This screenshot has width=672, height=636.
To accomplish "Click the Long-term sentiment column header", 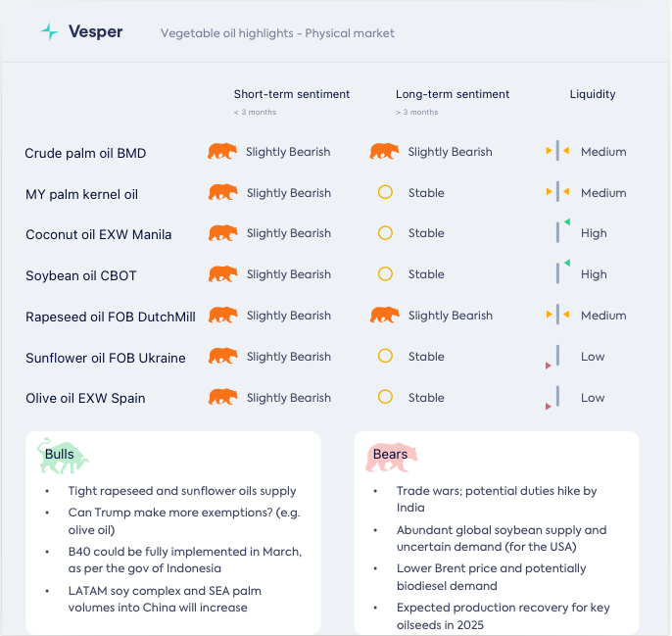I will [453, 95].
